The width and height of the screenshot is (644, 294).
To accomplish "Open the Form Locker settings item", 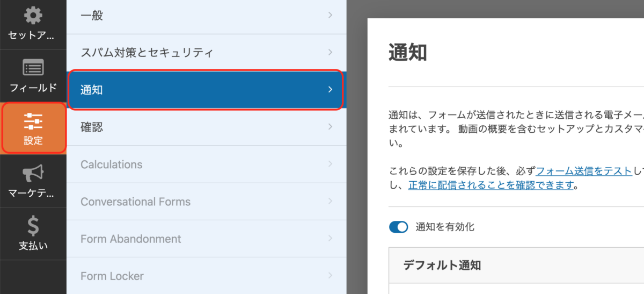I will 206,276.
